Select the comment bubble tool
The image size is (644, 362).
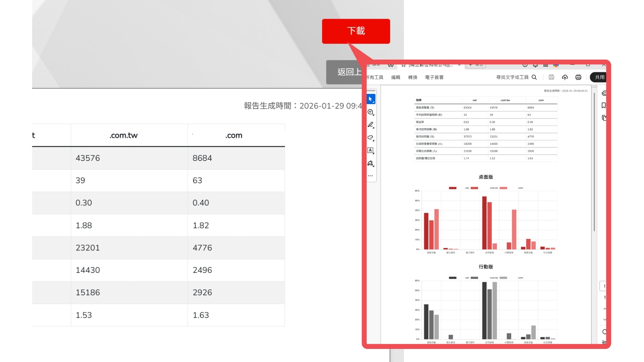[x=371, y=112]
